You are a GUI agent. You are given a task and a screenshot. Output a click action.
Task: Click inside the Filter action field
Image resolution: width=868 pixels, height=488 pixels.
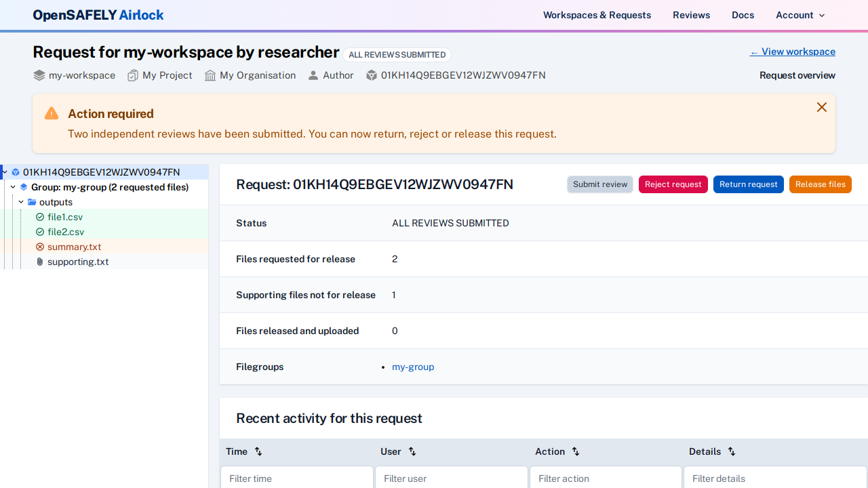click(x=605, y=479)
